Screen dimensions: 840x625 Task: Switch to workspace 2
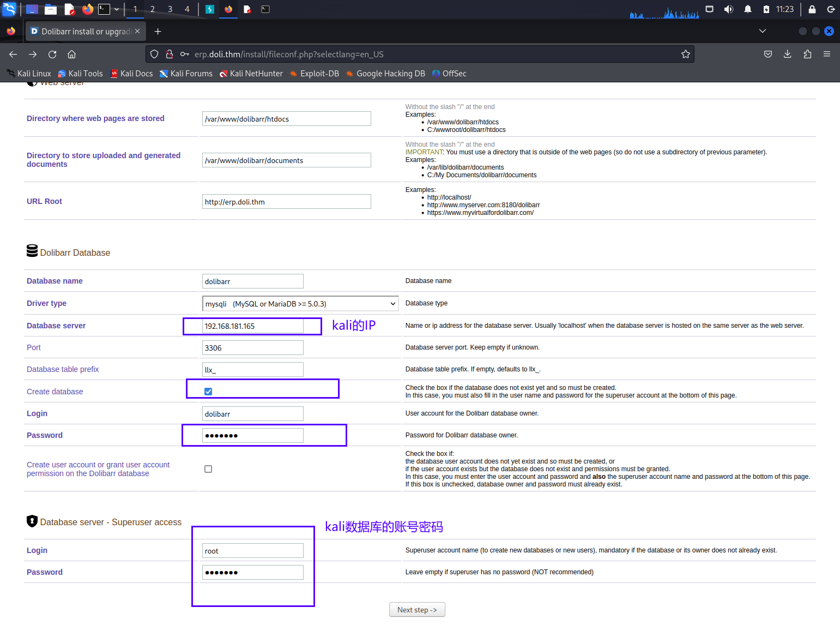click(x=153, y=9)
